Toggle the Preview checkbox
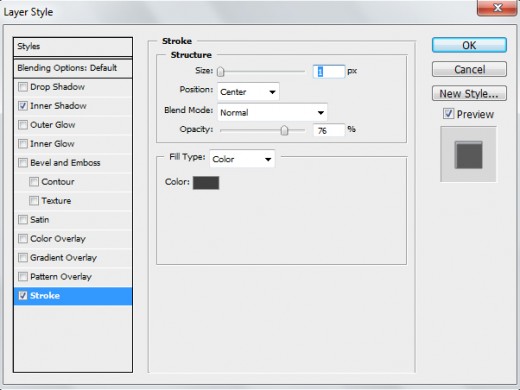 pyautogui.click(x=448, y=114)
